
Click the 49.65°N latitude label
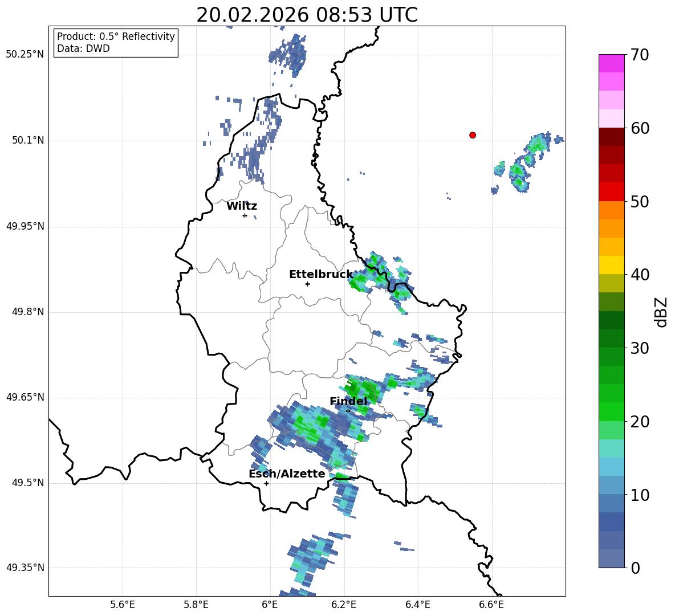click(x=25, y=397)
